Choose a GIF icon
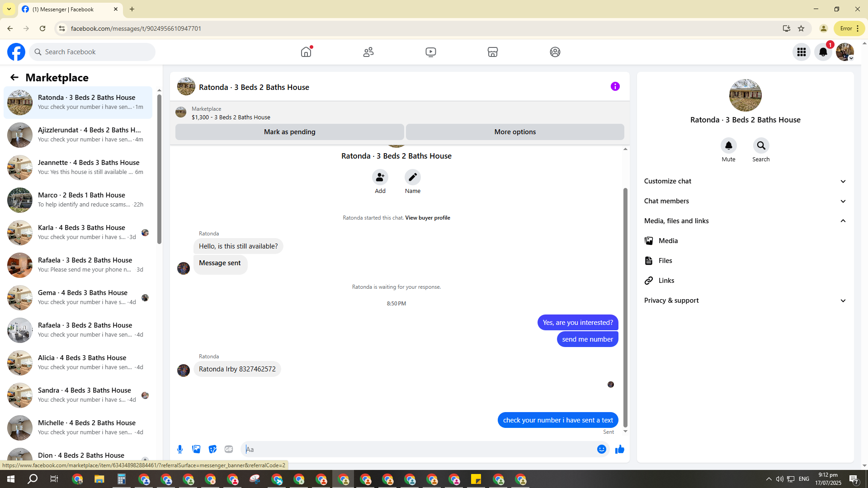This screenshot has height=488, width=868. 229,449
